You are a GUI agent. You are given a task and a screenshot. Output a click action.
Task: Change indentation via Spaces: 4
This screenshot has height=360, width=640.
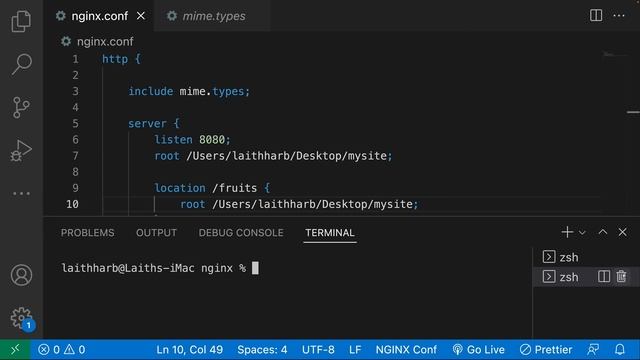[x=262, y=350]
